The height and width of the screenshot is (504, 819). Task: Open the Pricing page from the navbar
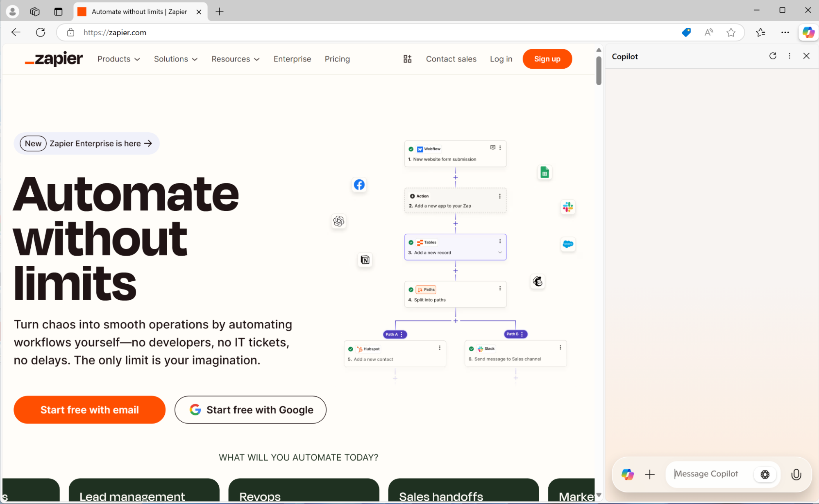click(x=337, y=59)
